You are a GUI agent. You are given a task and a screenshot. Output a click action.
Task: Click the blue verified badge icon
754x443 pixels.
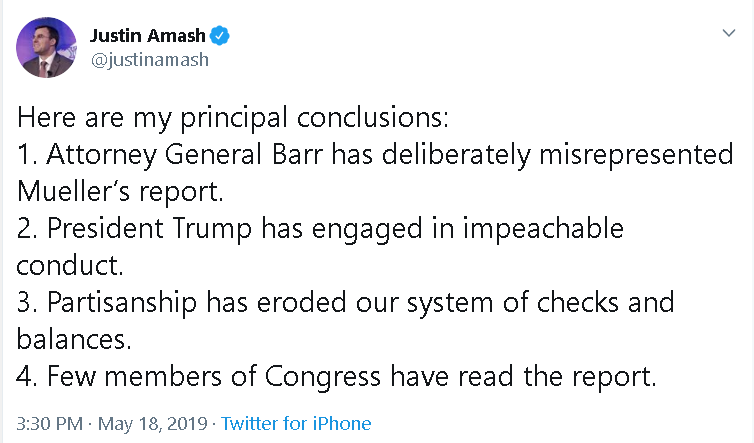[x=222, y=37]
